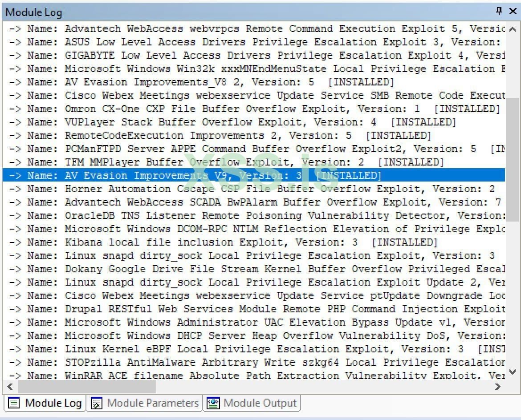Select the Webex Update Service SMB Remote Code row
The image size is (521, 420).
tap(254, 96)
